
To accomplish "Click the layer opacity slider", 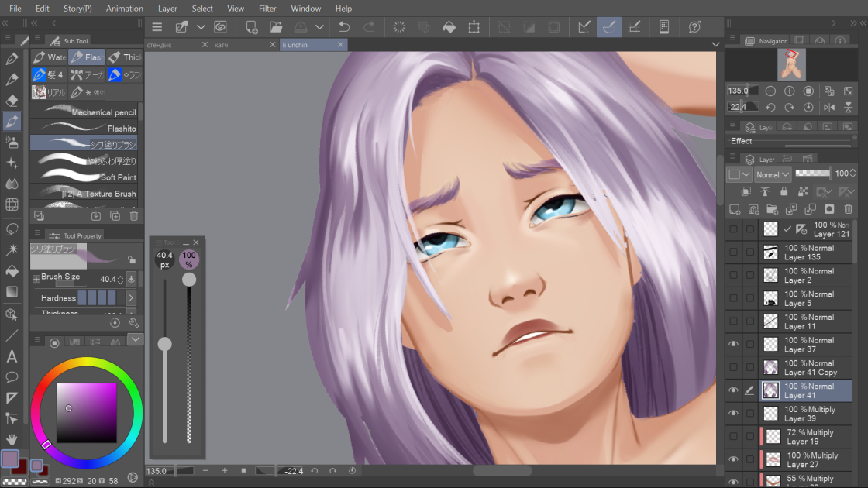I will [813, 174].
